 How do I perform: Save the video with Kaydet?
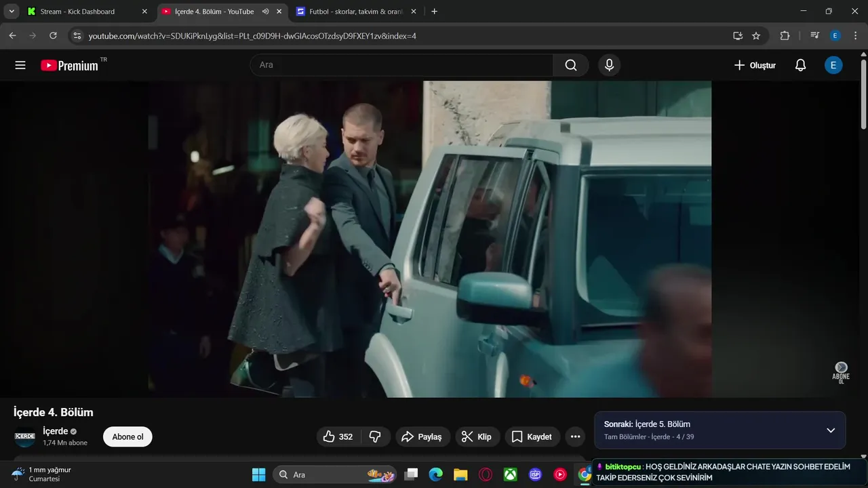coord(533,436)
